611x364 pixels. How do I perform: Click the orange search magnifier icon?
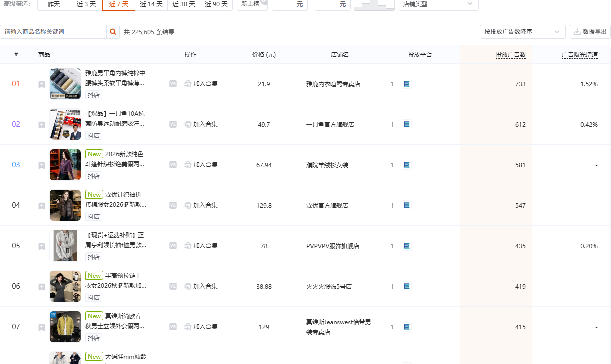pos(113,32)
